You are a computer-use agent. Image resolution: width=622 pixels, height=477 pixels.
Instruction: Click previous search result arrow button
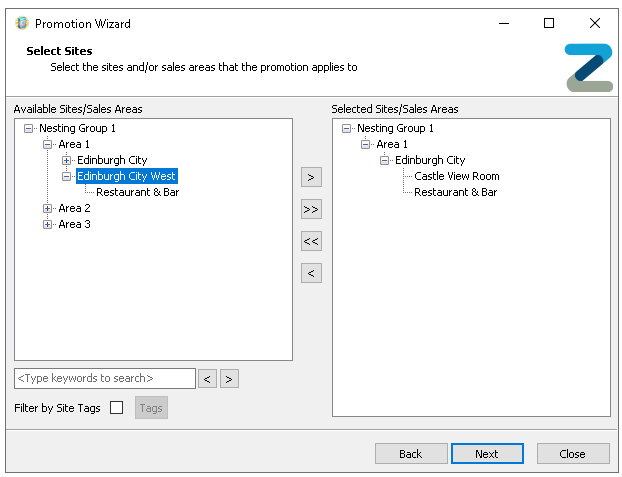pyautogui.click(x=207, y=378)
